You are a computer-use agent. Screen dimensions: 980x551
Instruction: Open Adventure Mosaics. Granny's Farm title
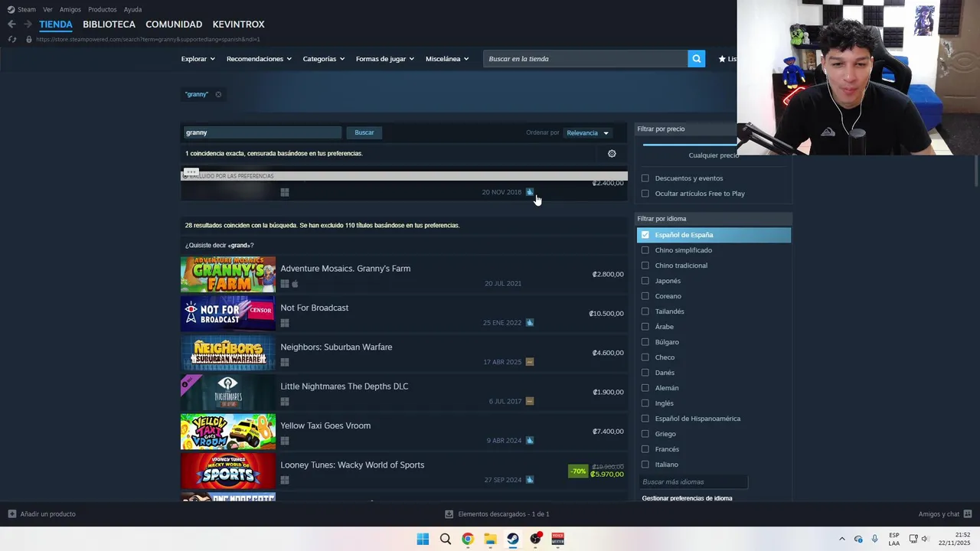[345, 269]
